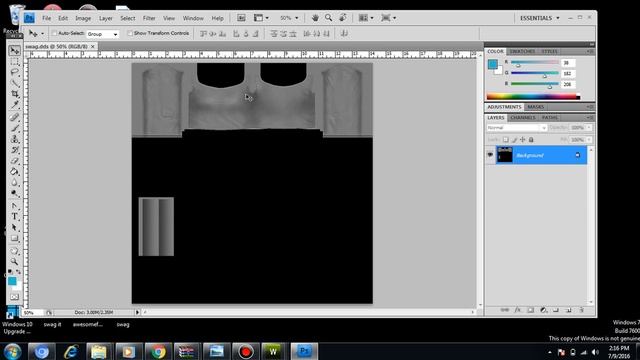Open the Image menu
This screenshot has height=360, width=640.
pos(83,18)
